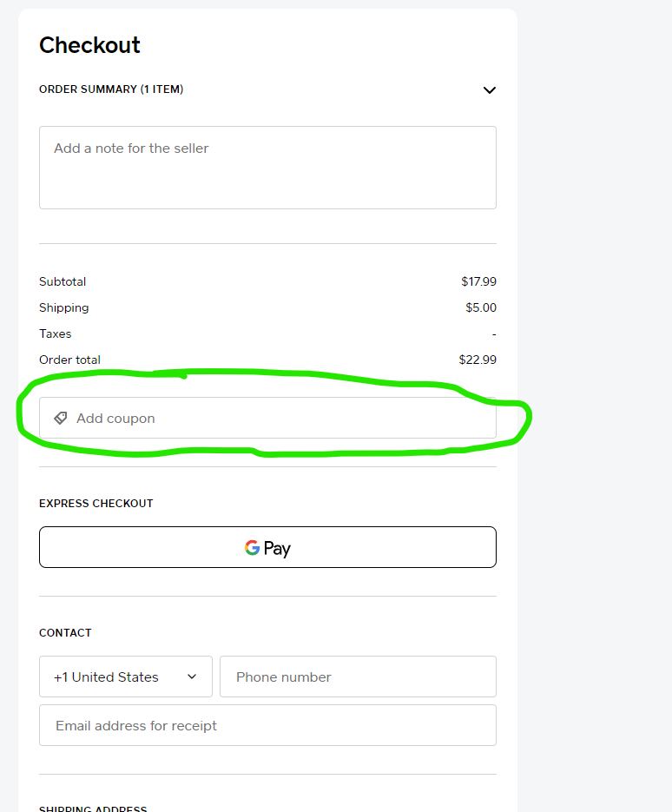Click the Express Checkout section heading

96,504
